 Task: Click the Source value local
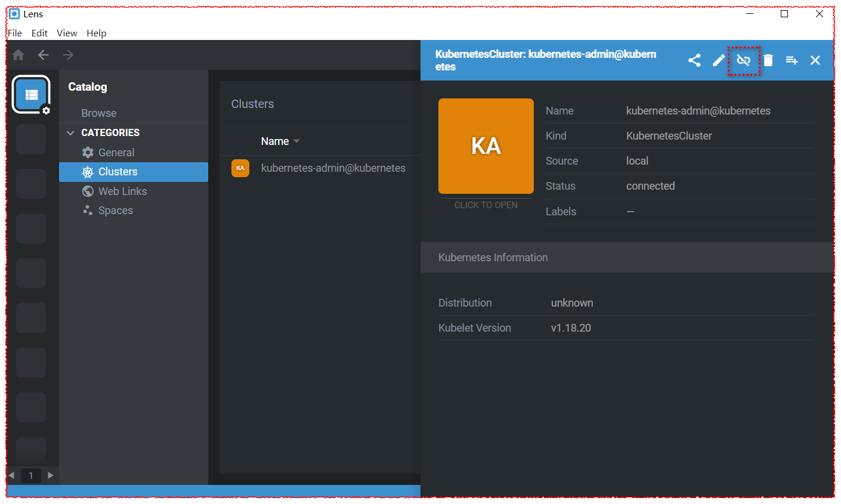click(637, 161)
